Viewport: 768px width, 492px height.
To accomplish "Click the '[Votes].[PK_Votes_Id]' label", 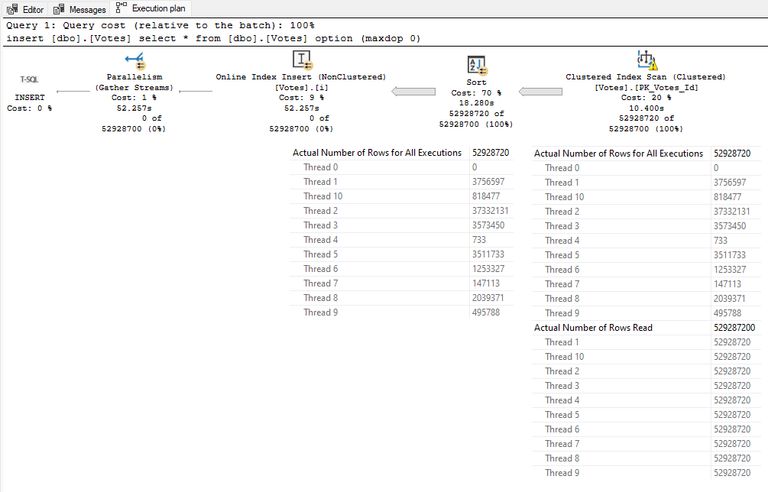I will click(x=646, y=87).
